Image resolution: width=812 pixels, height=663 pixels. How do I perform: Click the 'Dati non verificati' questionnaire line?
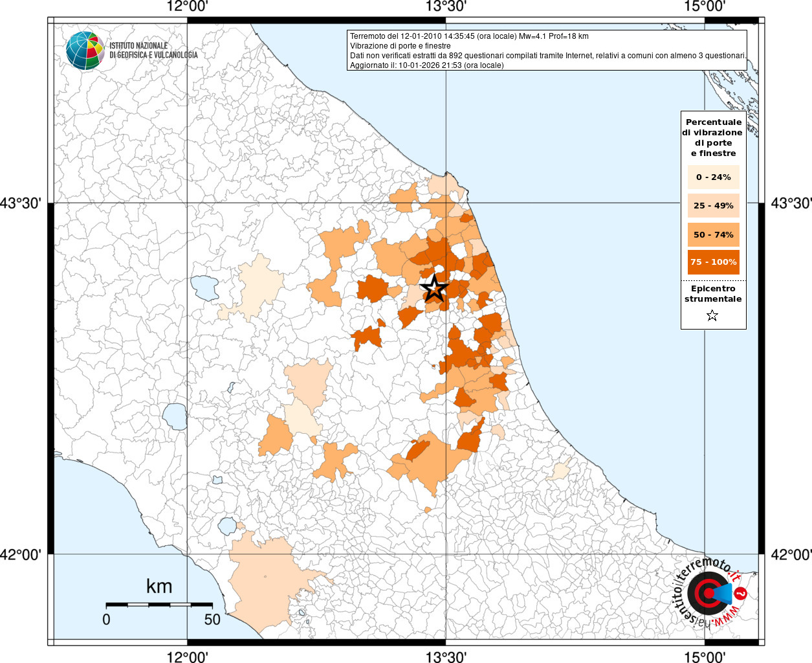tap(548, 56)
